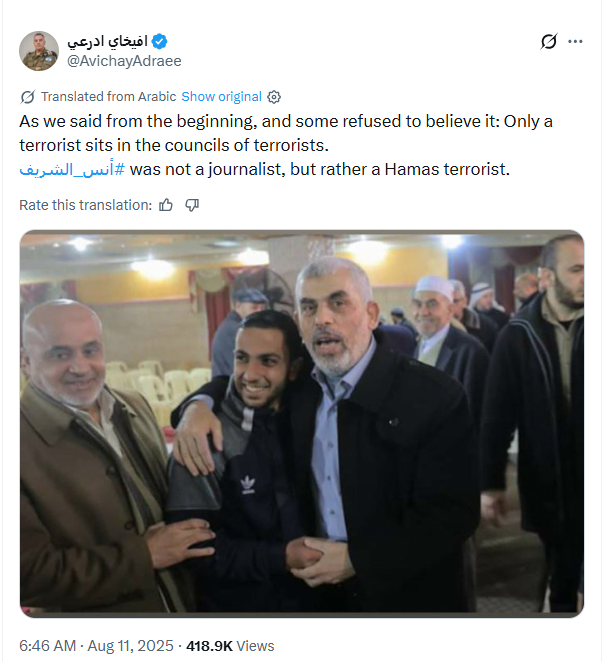This screenshot has height=662, width=606.
Task: Open the @AvichayAdraee handle link
Action: pyautogui.click(x=124, y=61)
